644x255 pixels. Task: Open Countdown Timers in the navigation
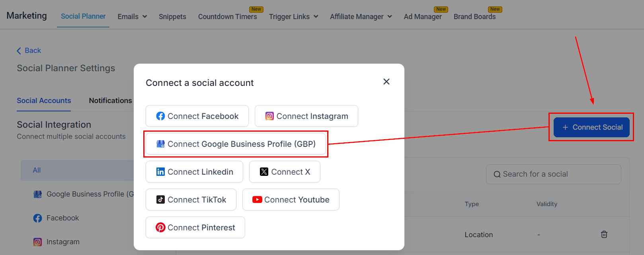click(227, 16)
